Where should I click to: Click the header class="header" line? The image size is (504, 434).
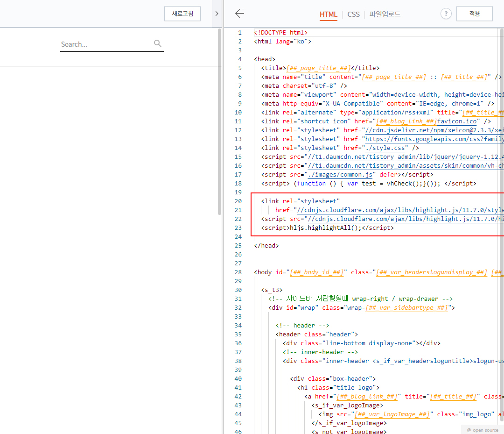point(316,334)
